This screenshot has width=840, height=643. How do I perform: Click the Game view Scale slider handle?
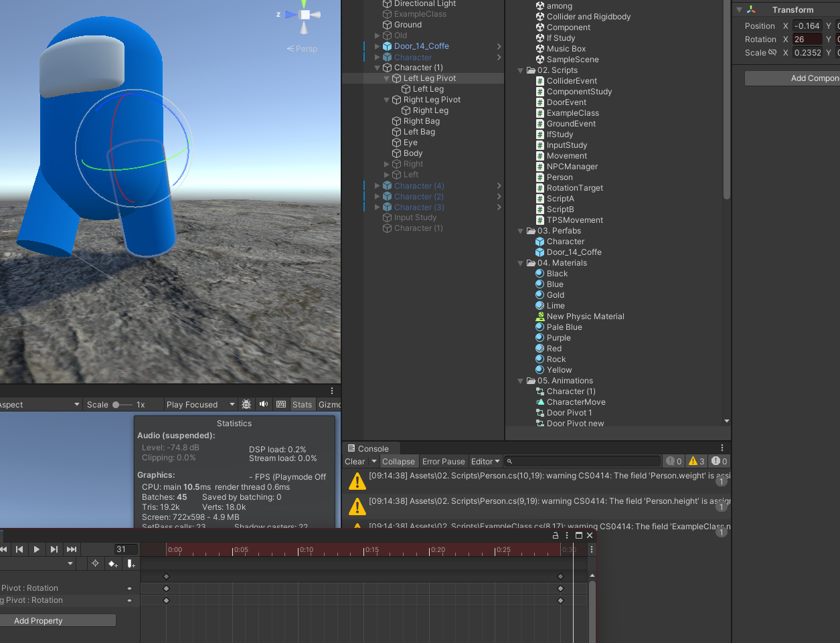pyautogui.click(x=116, y=404)
